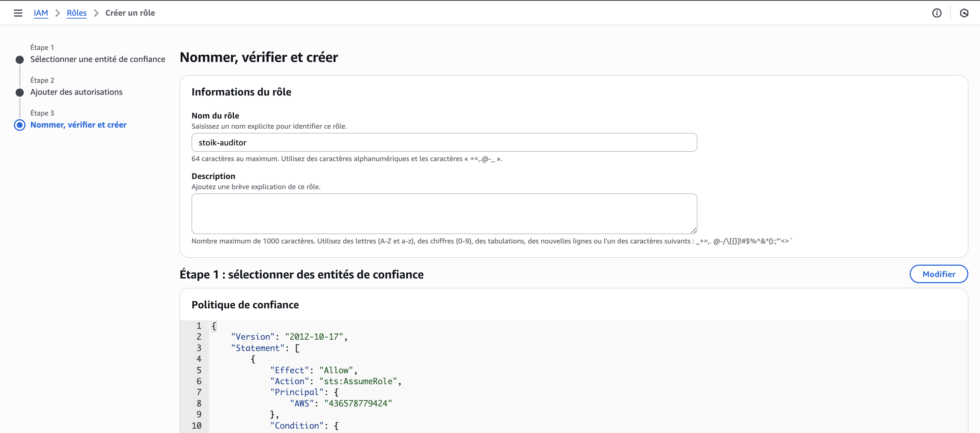The width and height of the screenshot is (980, 433).
Task: Open the hamburger navigation menu
Action: (18, 13)
